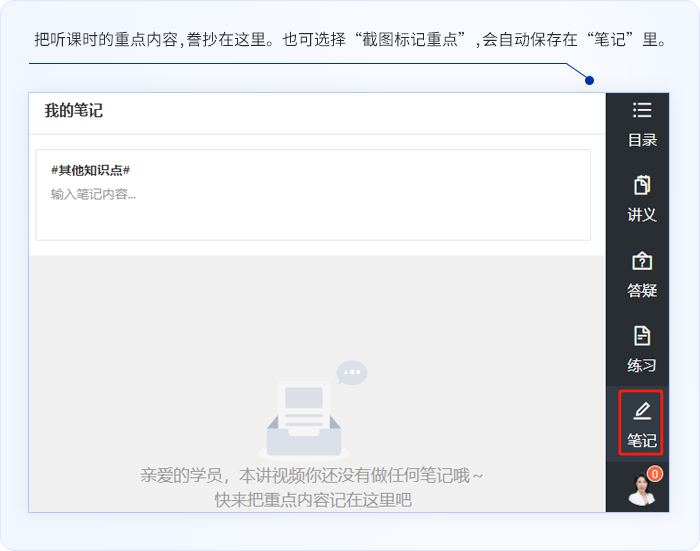Screen dimensions: 700x551
Task: Go to the 答疑 tab label
Action: [642, 291]
